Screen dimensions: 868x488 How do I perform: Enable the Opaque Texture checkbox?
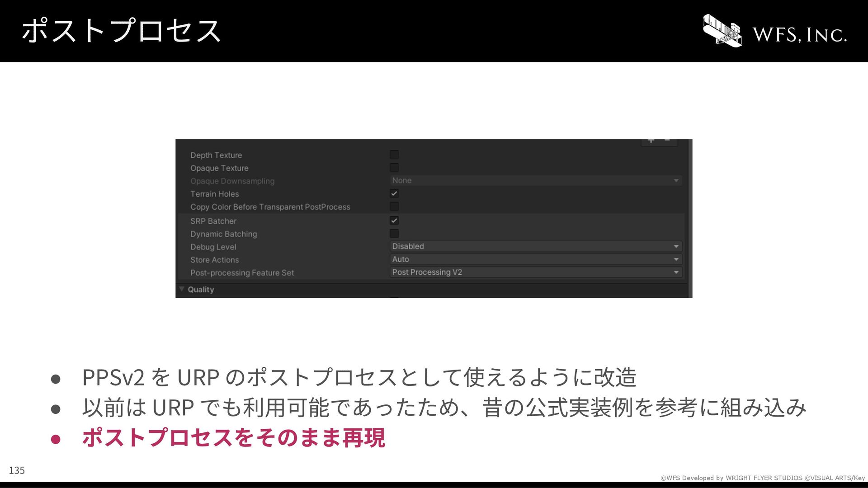click(x=394, y=168)
